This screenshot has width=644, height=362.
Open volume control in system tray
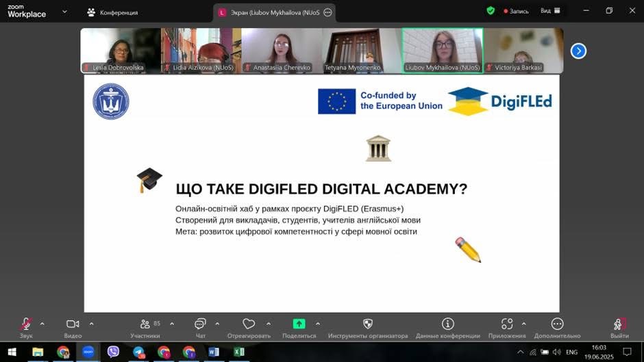(556, 352)
